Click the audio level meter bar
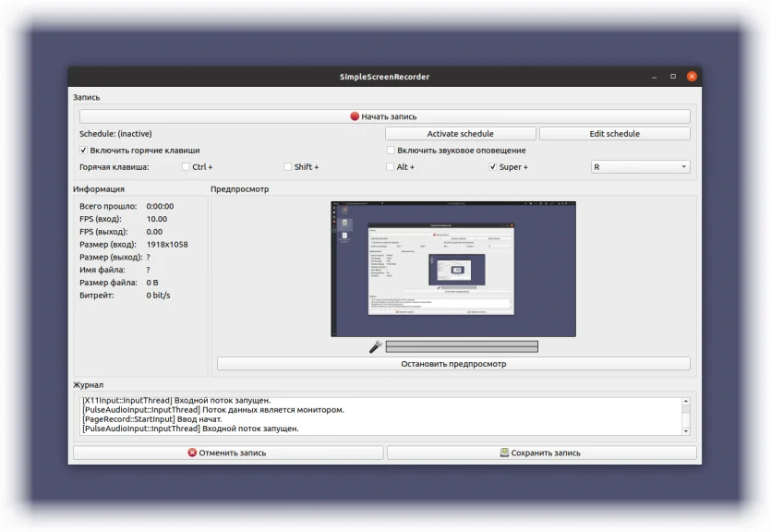 click(x=462, y=346)
